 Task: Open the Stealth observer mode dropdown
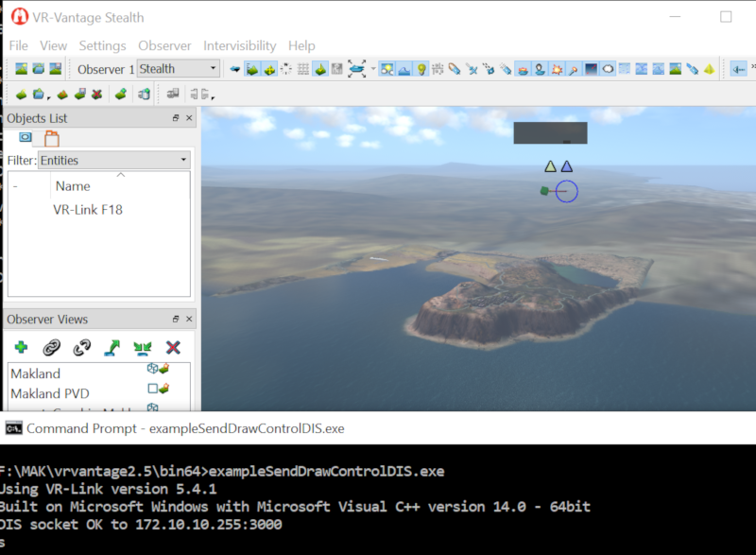179,69
